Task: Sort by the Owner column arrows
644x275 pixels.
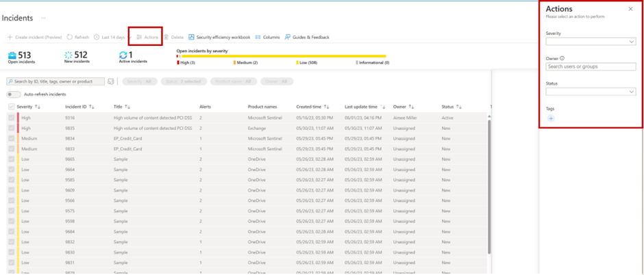Action: tap(411, 107)
